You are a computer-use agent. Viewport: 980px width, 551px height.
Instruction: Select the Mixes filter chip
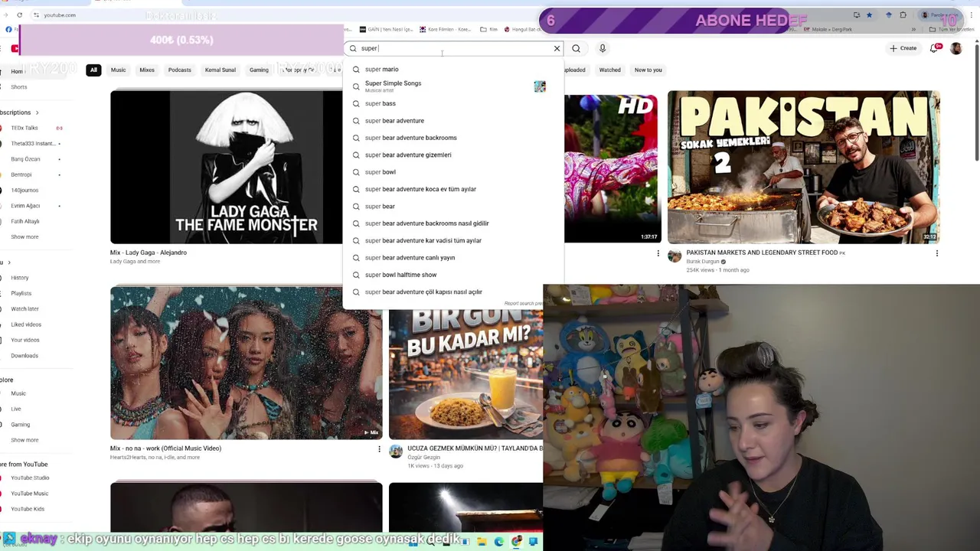(x=147, y=70)
